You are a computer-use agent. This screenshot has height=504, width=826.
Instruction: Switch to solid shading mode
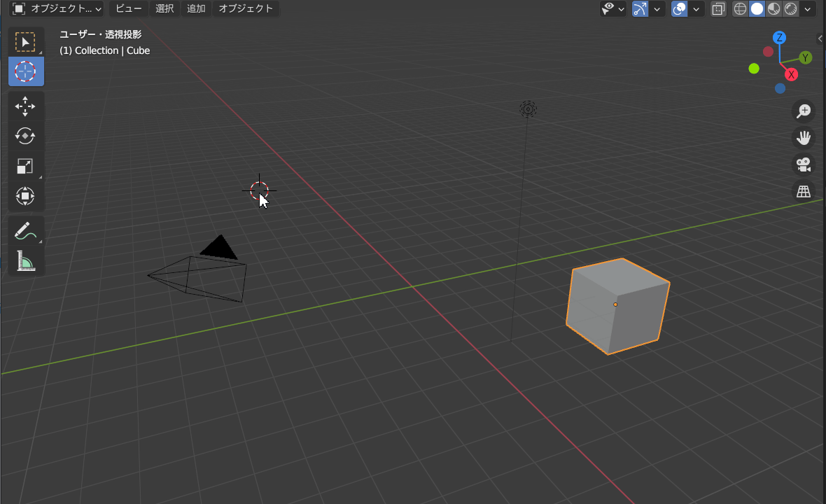point(757,9)
